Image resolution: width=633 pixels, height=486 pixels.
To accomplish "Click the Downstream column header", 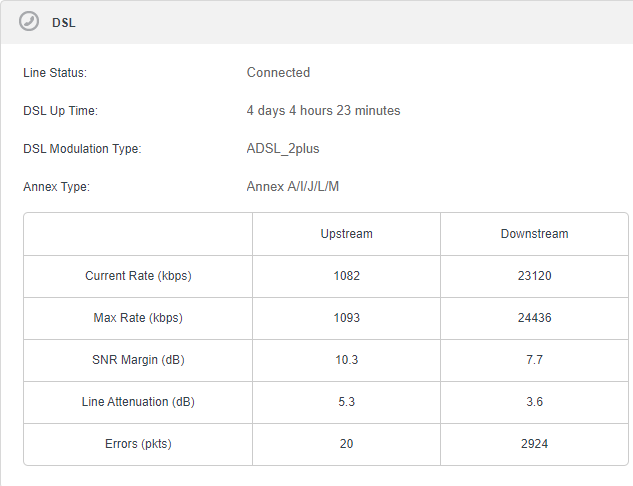I will 534,234.
